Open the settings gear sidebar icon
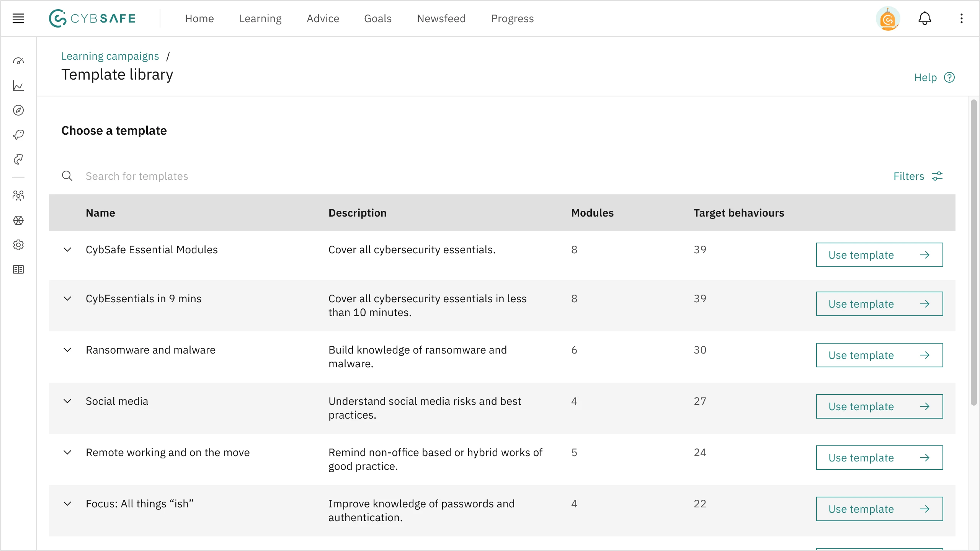This screenshot has width=980, height=551. [18, 245]
